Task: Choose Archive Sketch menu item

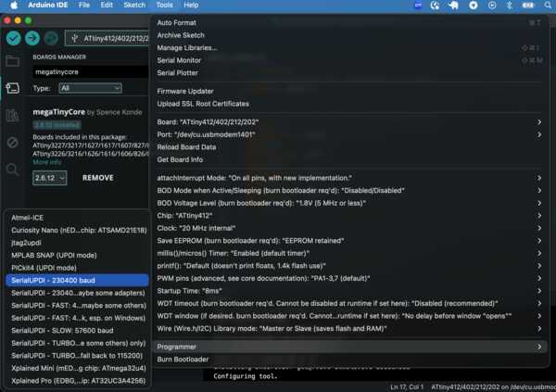Action: click(349, 35)
